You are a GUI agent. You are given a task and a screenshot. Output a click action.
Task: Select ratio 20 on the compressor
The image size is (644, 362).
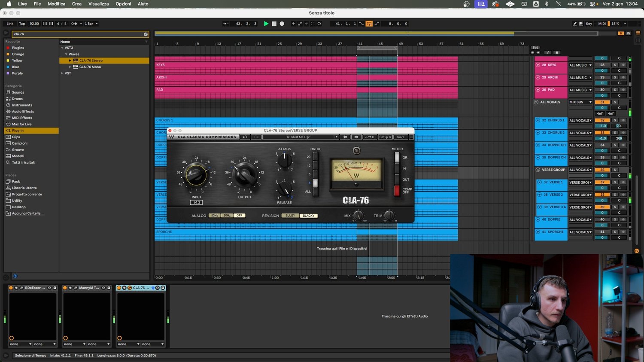click(x=315, y=157)
